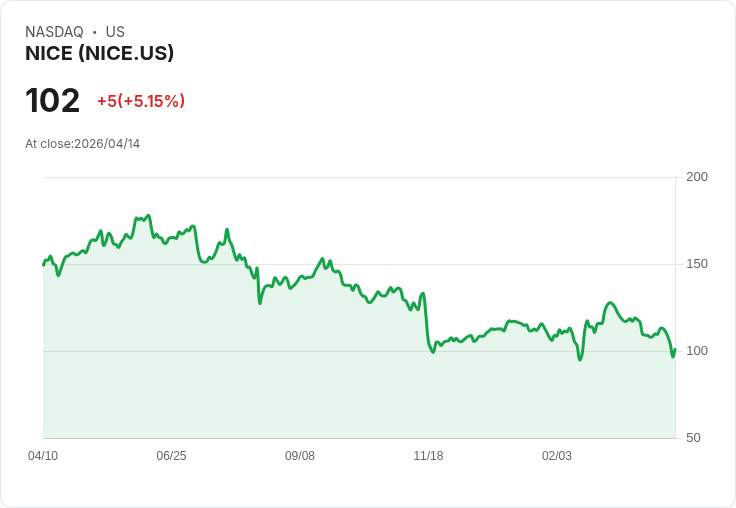Click the US market label
Viewport: 736px width, 508px height.
click(115, 32)
